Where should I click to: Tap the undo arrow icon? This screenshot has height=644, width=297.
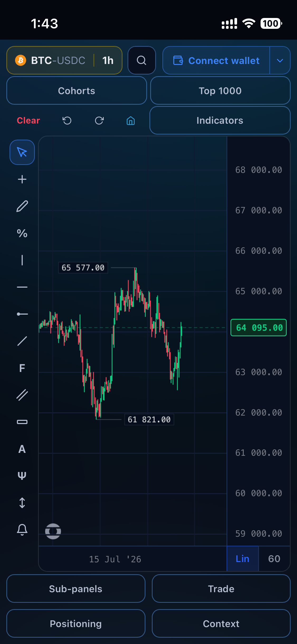click(x=67, y=121)
